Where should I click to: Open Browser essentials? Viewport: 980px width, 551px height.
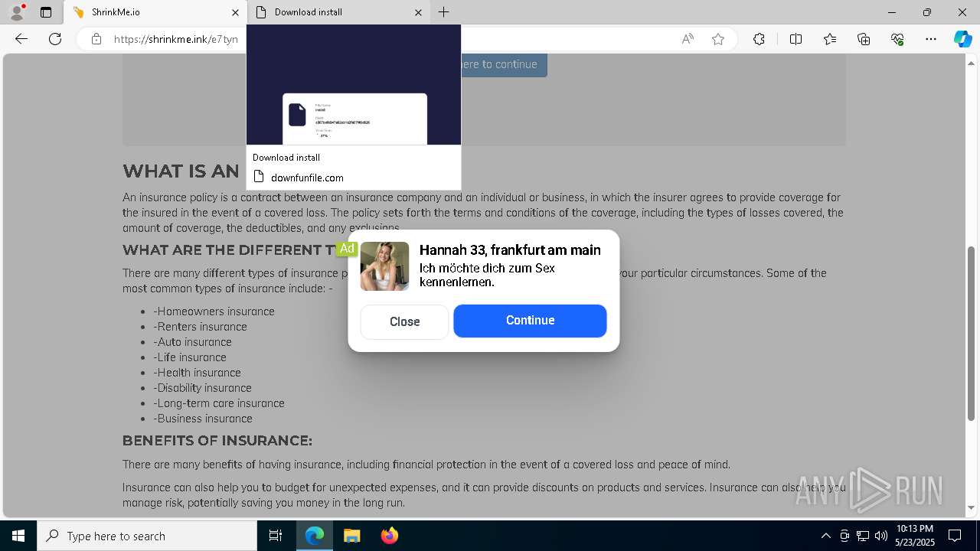point(897,39)
